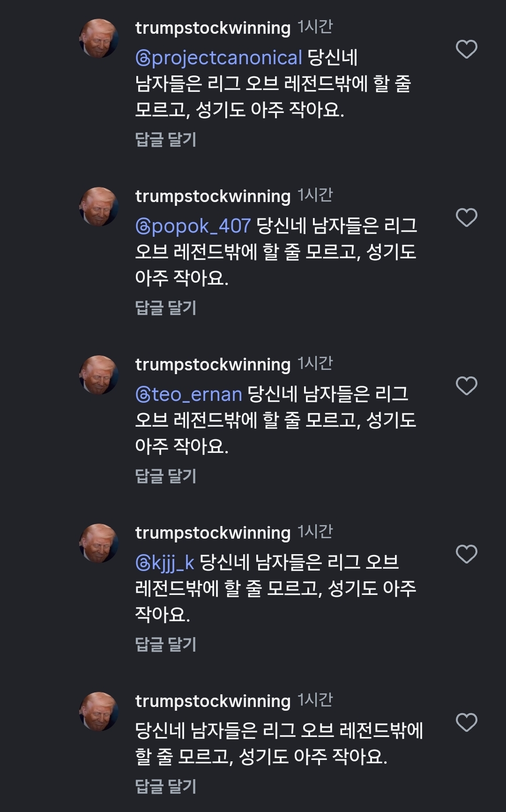Open the @popok_407 mention link
Image resolution: width=506 pixels, height=812 pixels.
pyautogui.click(x=193, y=226)
